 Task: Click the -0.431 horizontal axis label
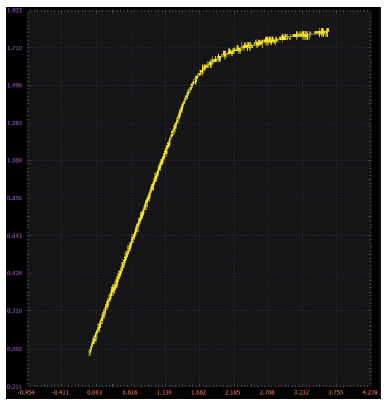pyautogui.click(x=60, y=393)
